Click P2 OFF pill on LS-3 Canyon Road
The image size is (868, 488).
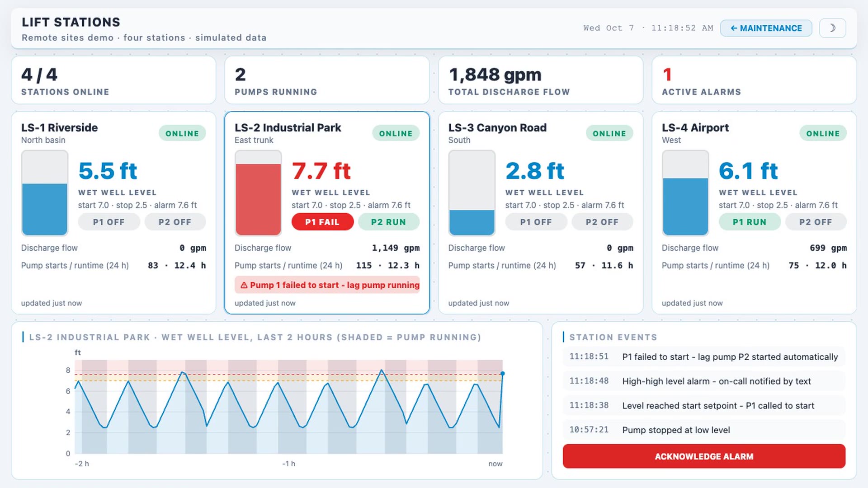[602, 222]
